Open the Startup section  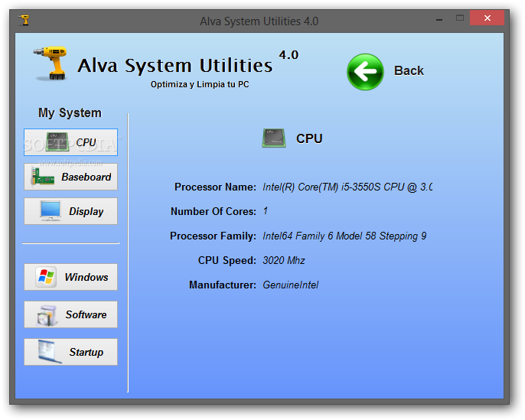[70, 352]
